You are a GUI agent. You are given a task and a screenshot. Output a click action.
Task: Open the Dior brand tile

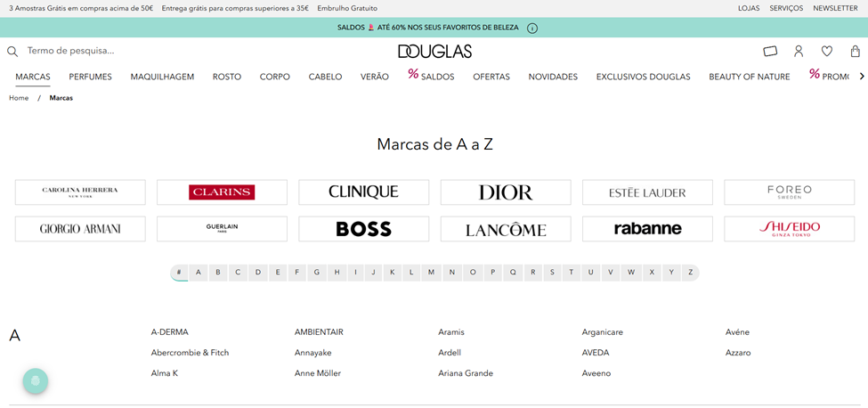pyautogui.click(x=506, y=192)
